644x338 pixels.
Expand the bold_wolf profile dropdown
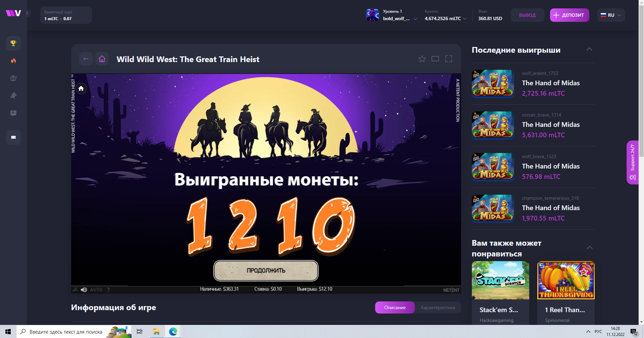(400, 18)
